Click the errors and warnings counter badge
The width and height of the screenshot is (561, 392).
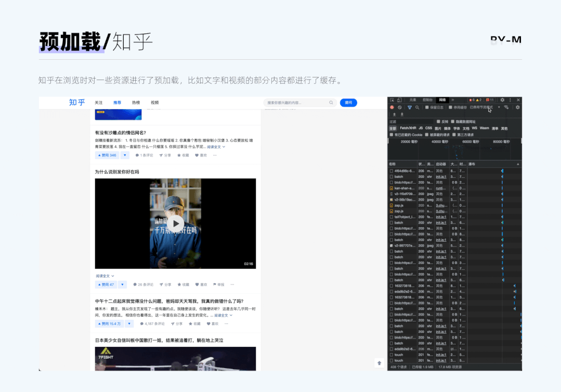475,100
